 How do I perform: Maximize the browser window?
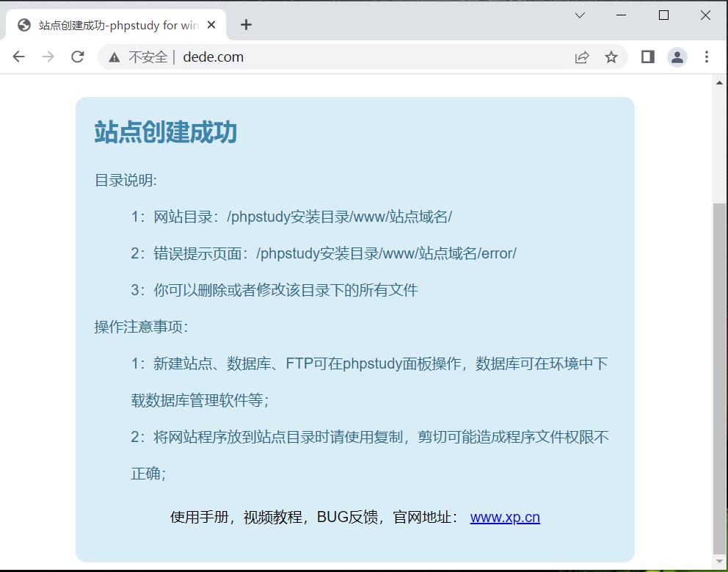pyautogui.click(x=663, y=15)
